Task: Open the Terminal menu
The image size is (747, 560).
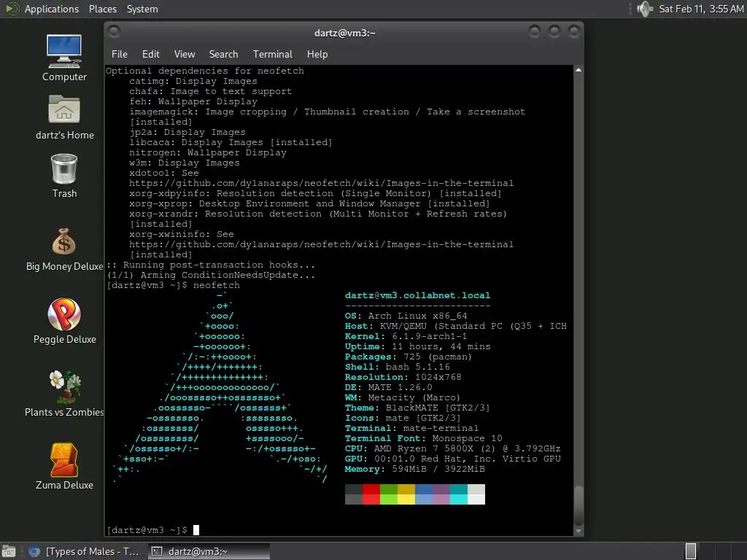Action: click(273, 54)
